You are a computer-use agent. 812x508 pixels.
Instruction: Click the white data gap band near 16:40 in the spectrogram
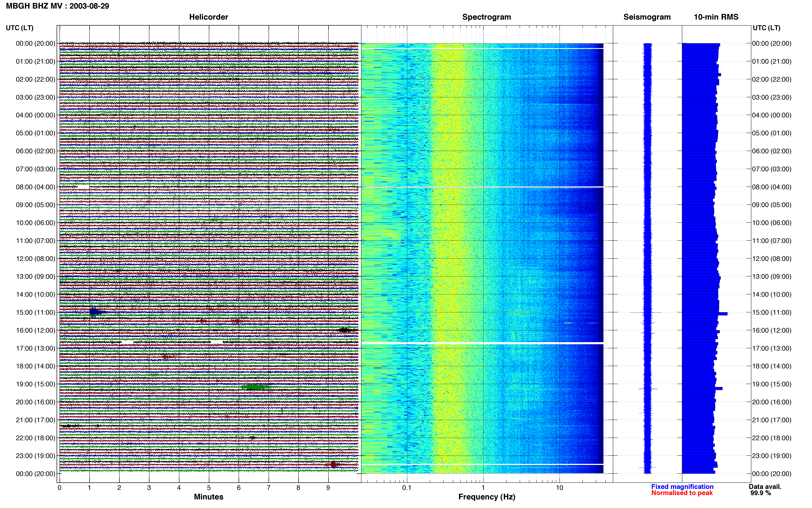(x=482, y=343)
